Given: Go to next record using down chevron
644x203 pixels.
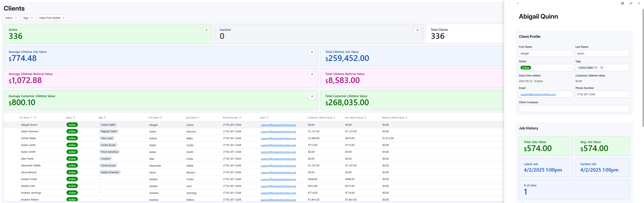Looking at the screenshot, I should pos(517,3).
